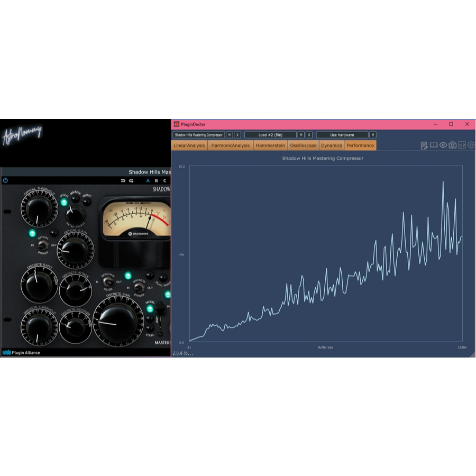Viewport: 476px width, 476px height.
Task: Switch to the HarmonicAnalysis tab
Action: pos(231,145)
